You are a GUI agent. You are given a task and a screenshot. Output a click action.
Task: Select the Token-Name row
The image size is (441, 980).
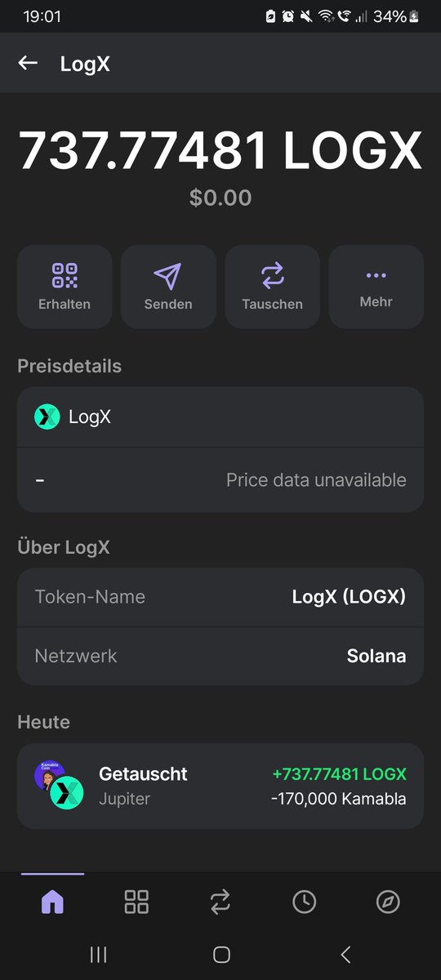click(220, 597)
